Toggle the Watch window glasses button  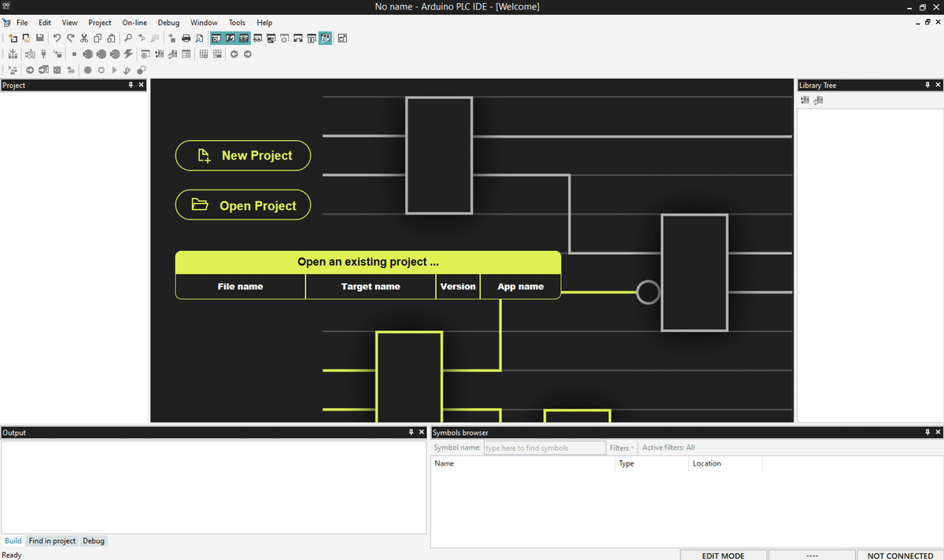[x=257, y=38]
